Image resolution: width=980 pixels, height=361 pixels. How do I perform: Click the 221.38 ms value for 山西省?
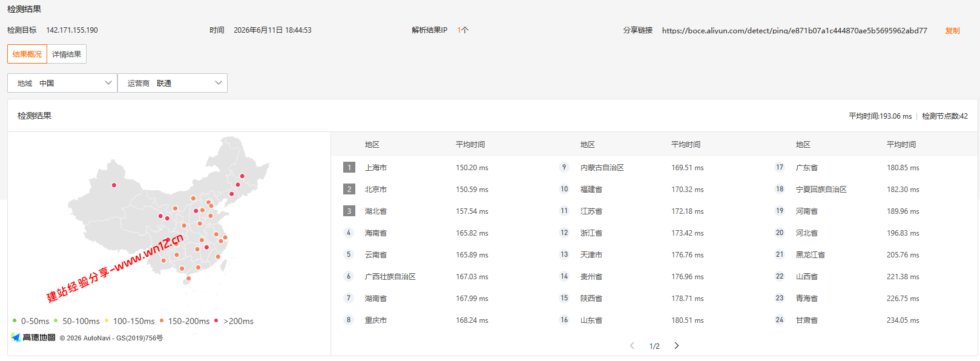903,277
